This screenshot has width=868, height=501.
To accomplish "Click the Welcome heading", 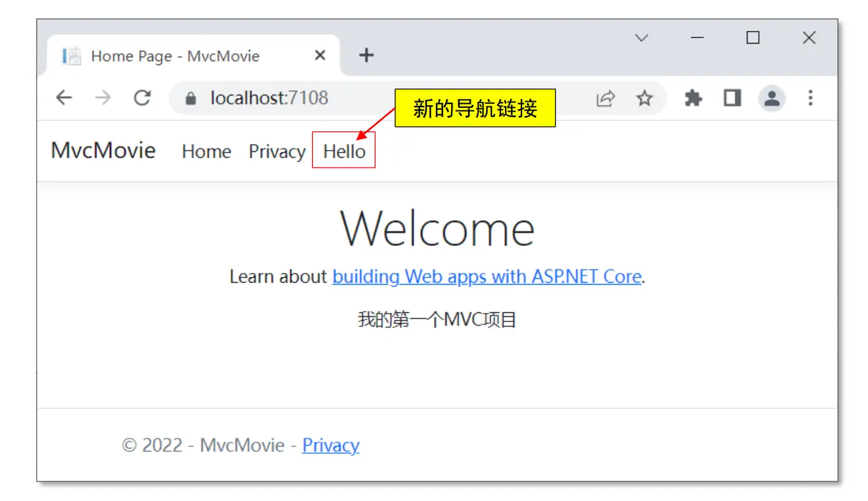I will click(437, 229).
